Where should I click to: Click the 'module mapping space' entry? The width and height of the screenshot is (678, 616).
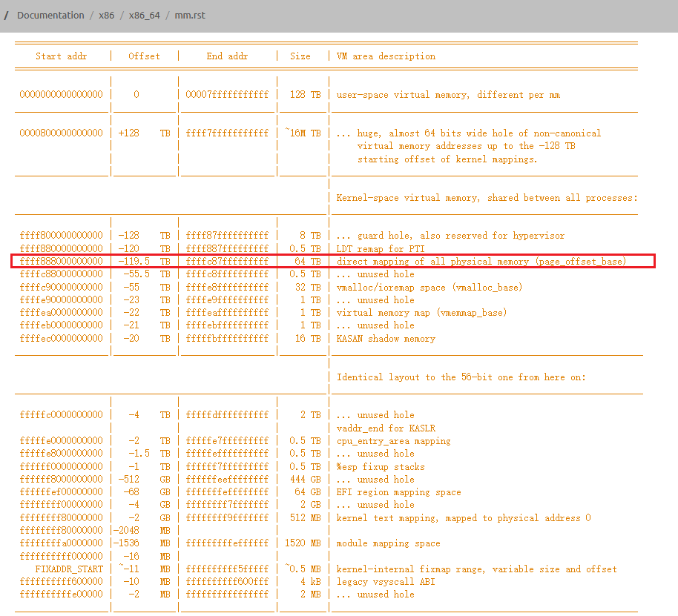[388, 543]
